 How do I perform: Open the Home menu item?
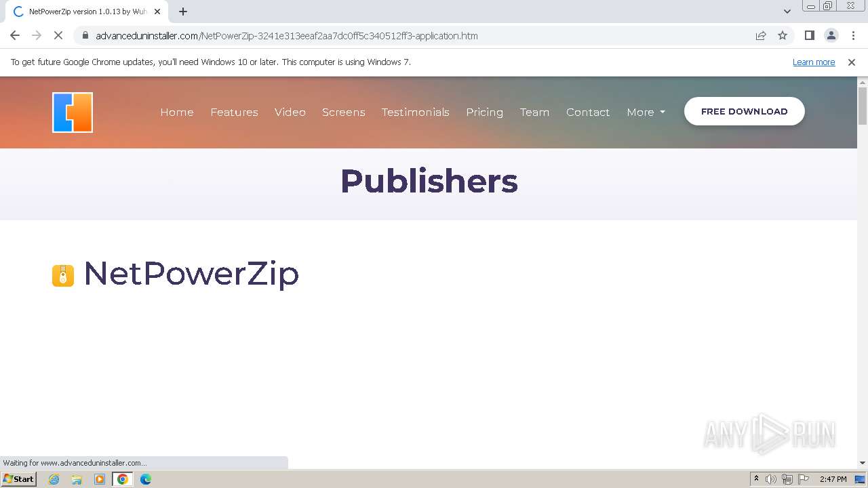pos(177,113)
